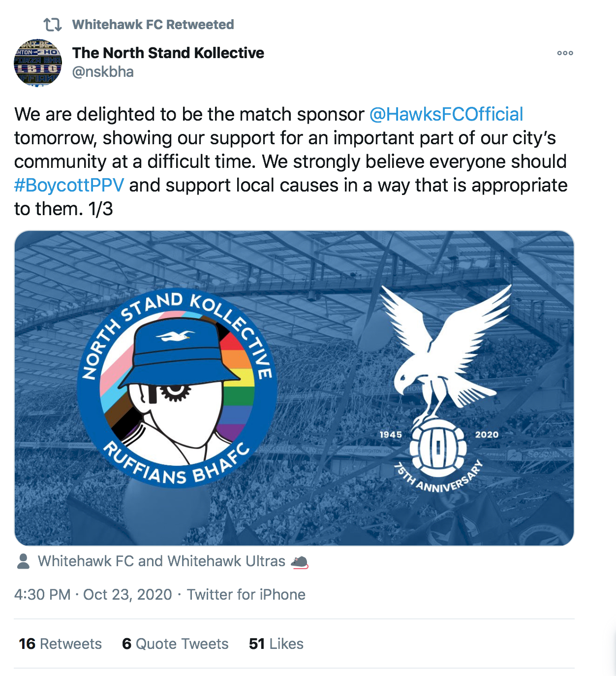
Task: Open the tweet timestamp 4:30 PM Oct 23, 2020
Action: pyautogui.click(x=93, y=595)
